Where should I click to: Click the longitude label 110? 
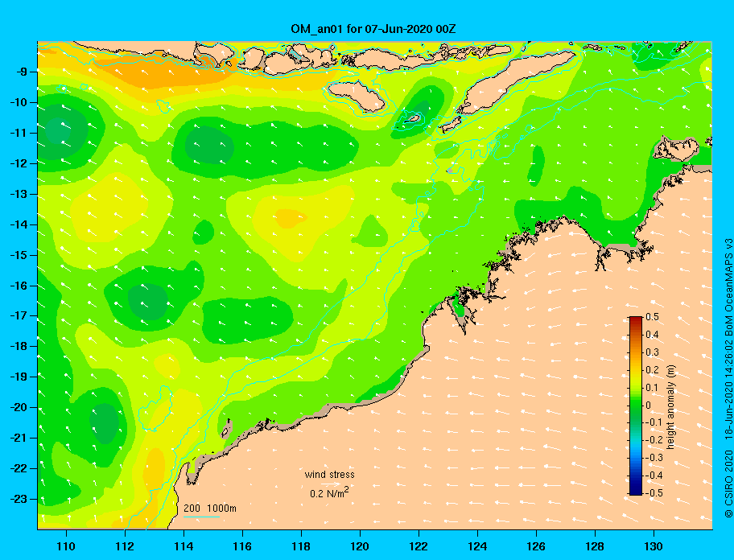pos(66,546)
